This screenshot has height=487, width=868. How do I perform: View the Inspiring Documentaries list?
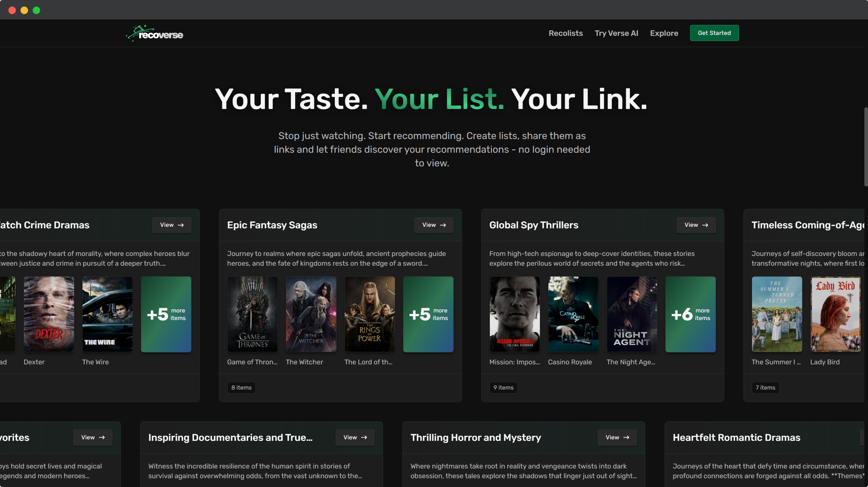click(355, 437)
